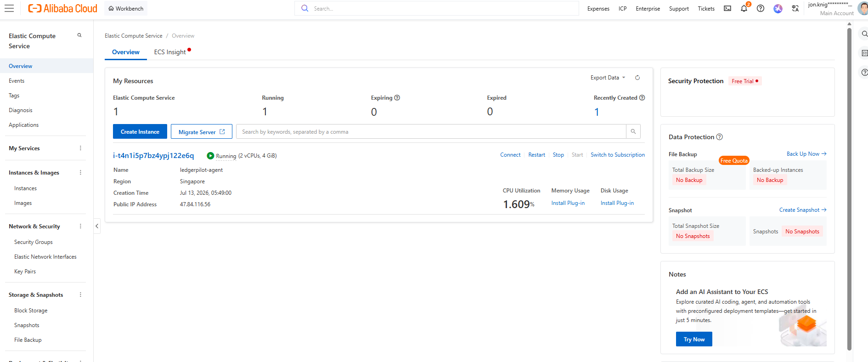Go to Instances in the sidebar

(x=25, y=188)
